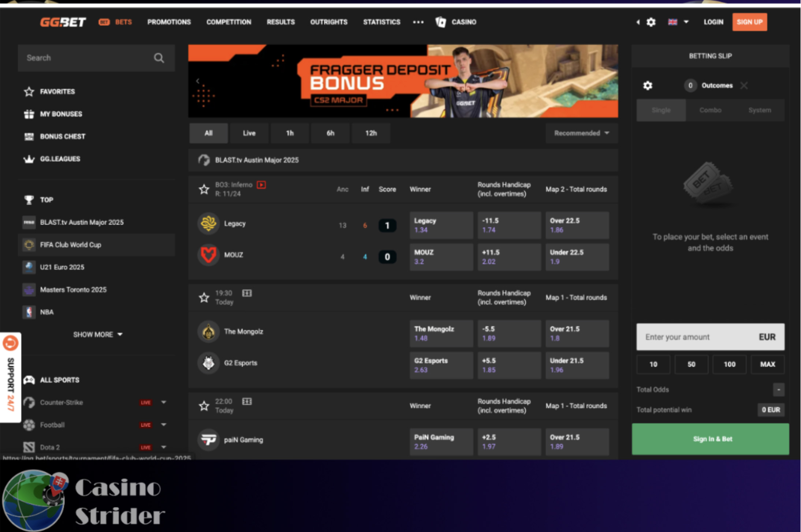The image size is (801, 532).
Task: Clear outcomes with the X icon
Action: point(744,86)
